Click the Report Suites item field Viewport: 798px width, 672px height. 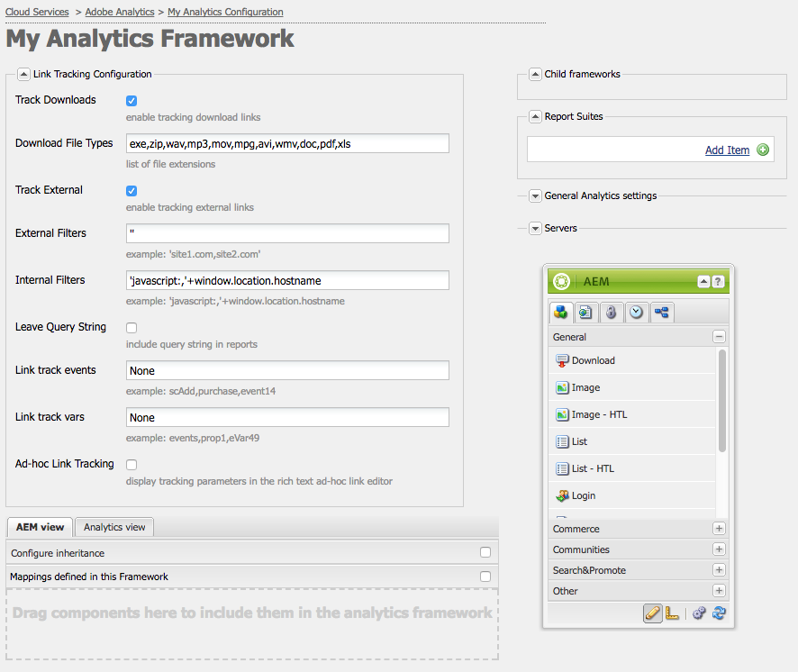click(650, 150)
